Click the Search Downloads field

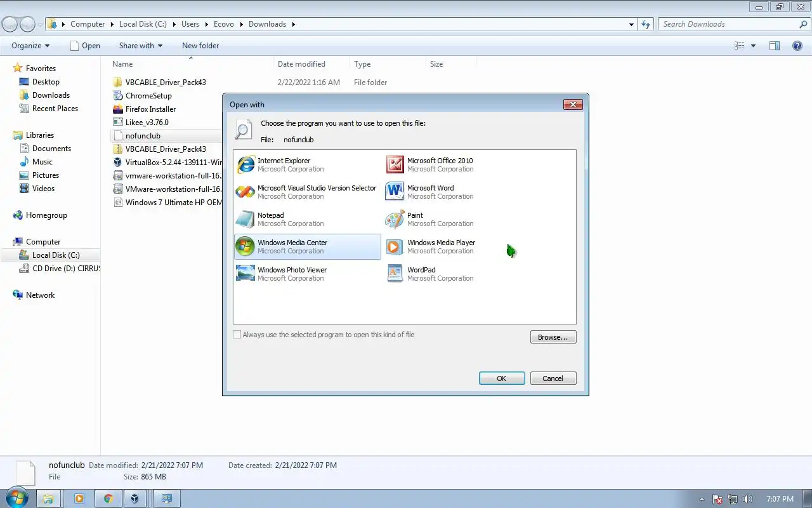tap(728, 24)
